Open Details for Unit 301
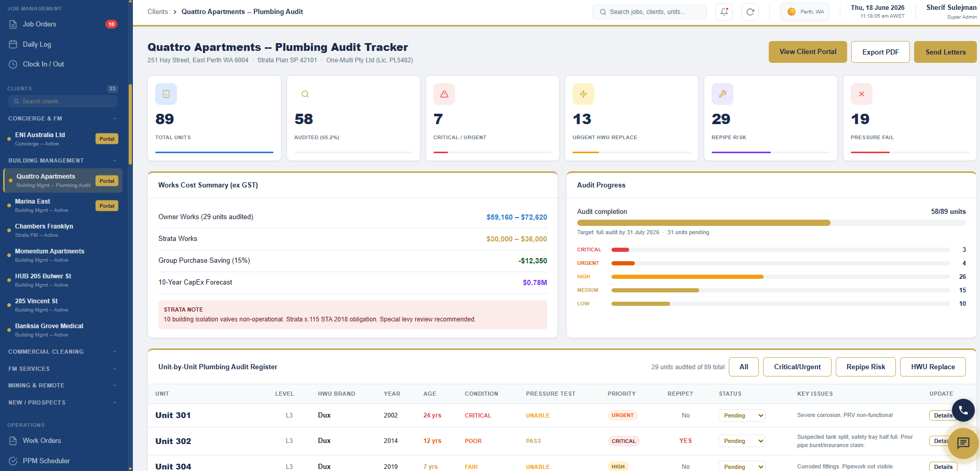The width and height of the screenshot is (980, 471). click(943, 415)
